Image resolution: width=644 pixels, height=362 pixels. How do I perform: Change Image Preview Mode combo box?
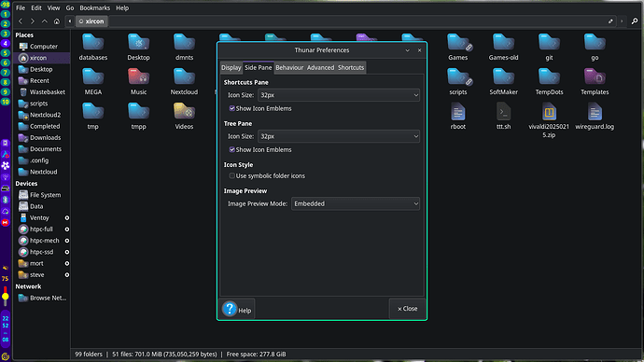point(356,203)
